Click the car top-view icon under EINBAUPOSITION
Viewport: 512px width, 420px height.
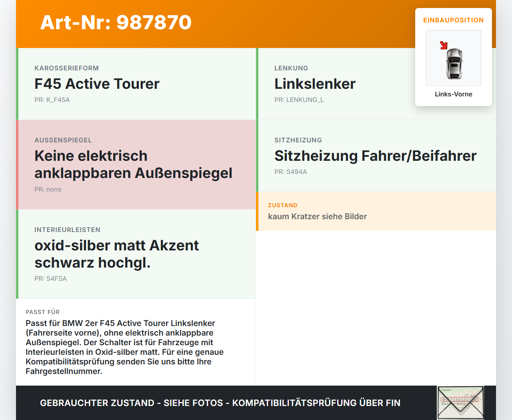pyautogui.click(x=453, y=58)
